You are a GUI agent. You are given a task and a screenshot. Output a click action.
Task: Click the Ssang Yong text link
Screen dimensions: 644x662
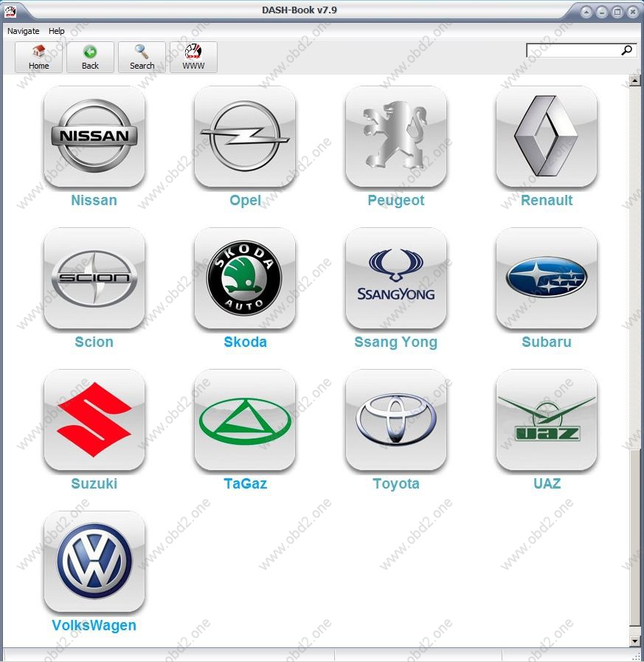[396, 342]
